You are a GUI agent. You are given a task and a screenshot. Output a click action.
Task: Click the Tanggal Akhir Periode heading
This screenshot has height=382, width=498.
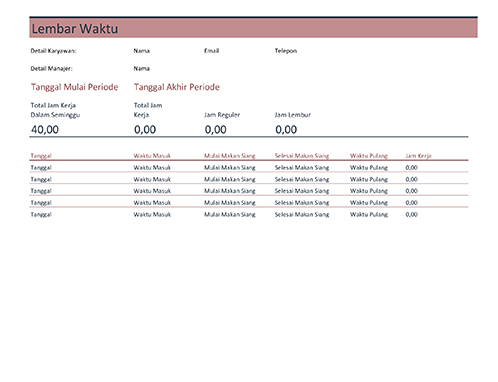coord(177,87)
